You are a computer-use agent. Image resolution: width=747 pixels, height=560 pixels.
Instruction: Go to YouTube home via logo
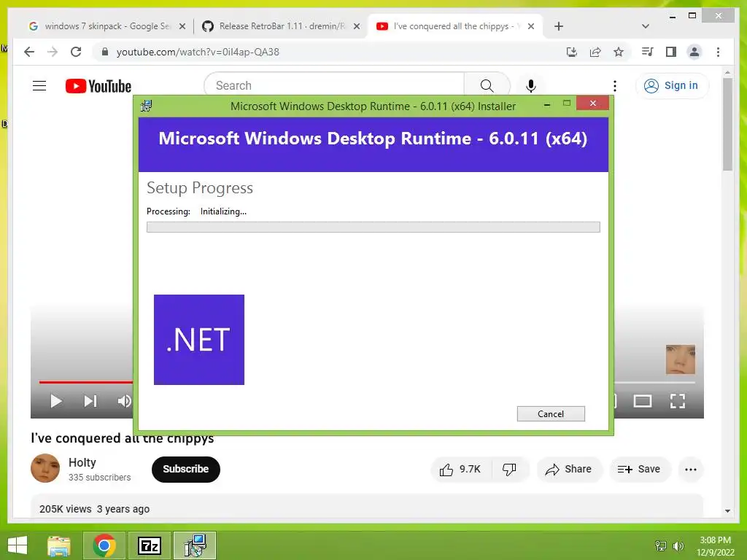pos(98,86)
